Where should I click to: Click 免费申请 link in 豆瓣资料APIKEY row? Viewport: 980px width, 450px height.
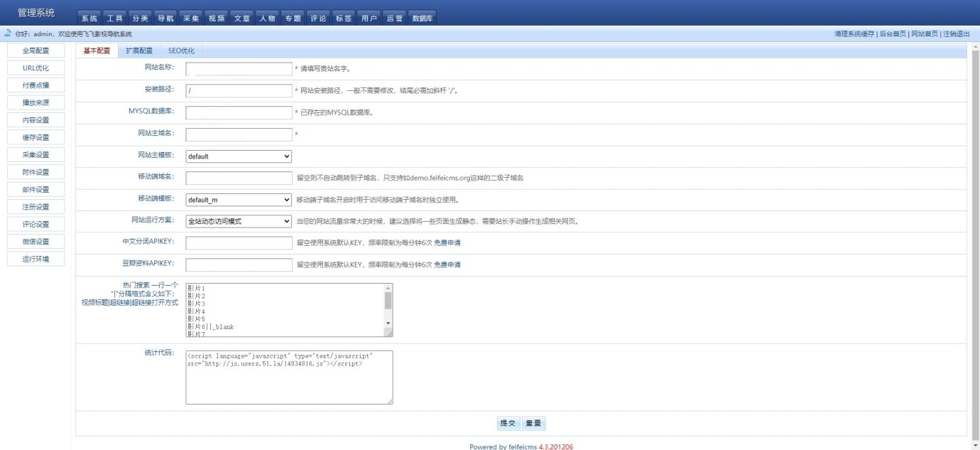tap(447, 264)
